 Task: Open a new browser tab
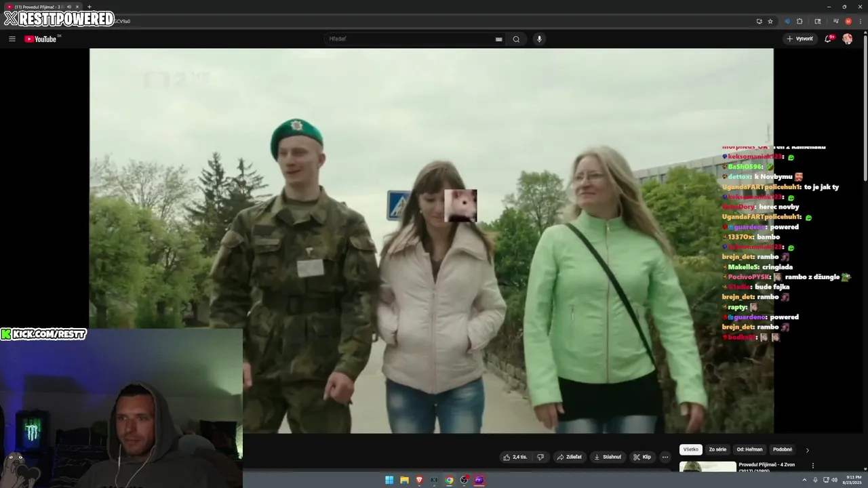click(89, 7)
